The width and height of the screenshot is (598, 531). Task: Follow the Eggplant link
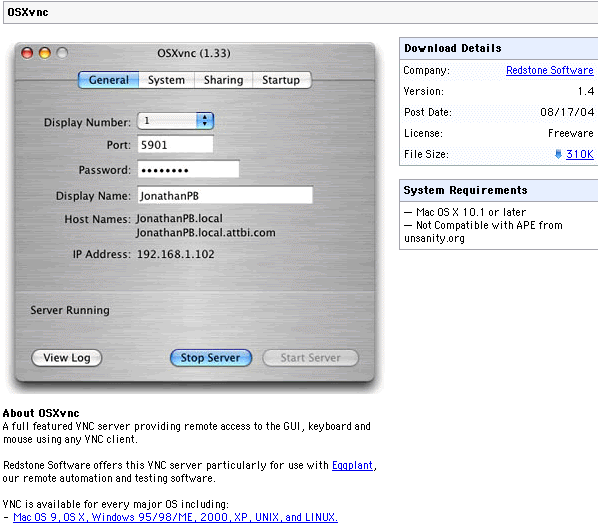coord(352,465)
